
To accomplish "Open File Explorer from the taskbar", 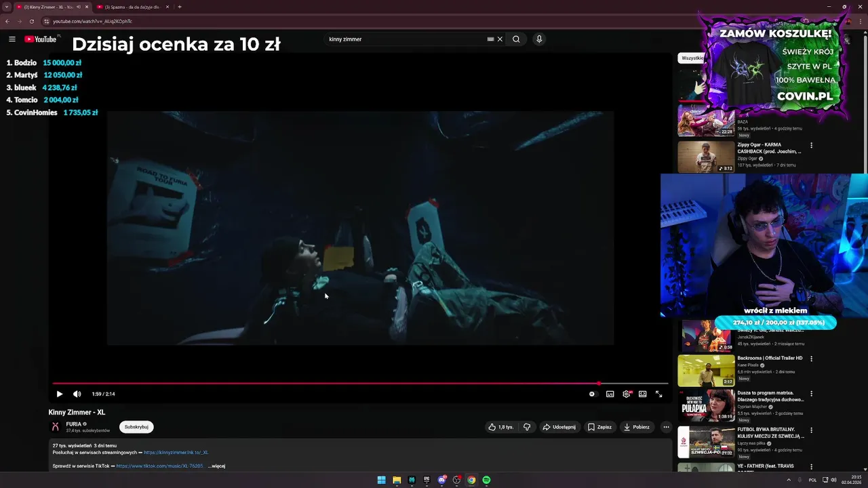I will pyautogui.click(x=397, y=480).
